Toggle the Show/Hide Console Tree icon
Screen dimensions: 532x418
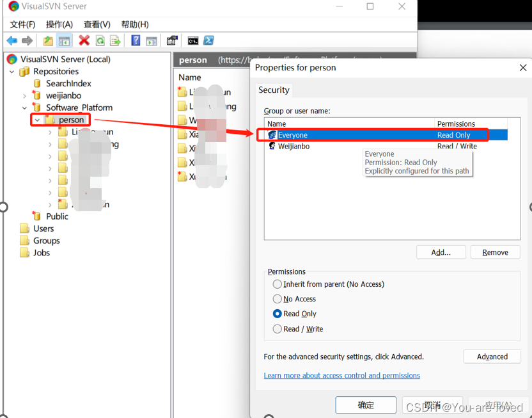tap(64, 41)
